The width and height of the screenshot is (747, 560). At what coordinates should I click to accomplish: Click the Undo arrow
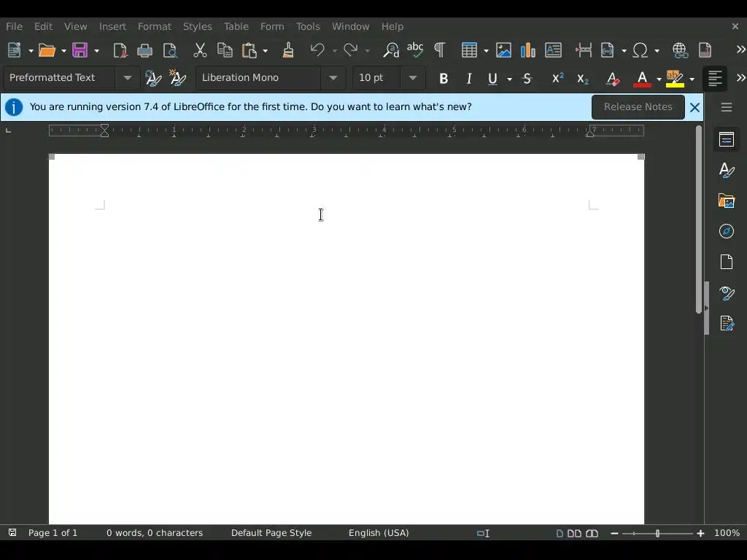point(317,50)
